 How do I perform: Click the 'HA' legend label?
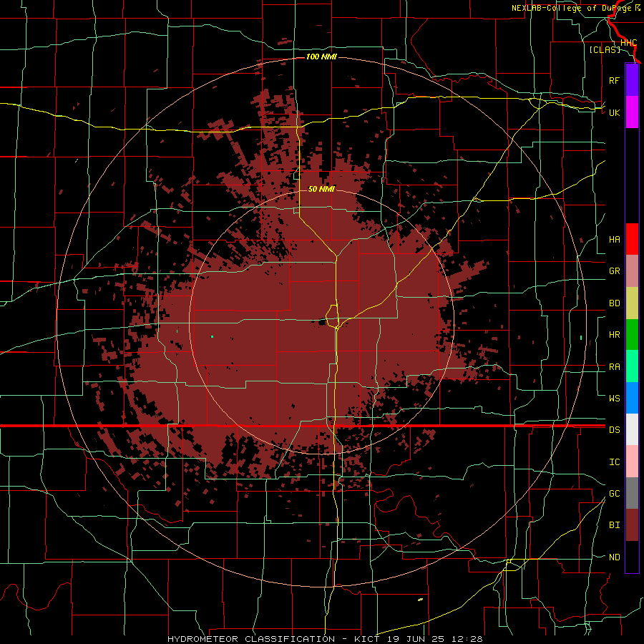[x=614, y=240]
